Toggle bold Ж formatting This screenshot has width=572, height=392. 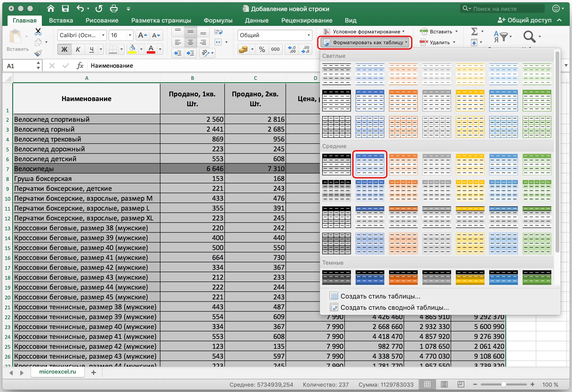[64, 49]
